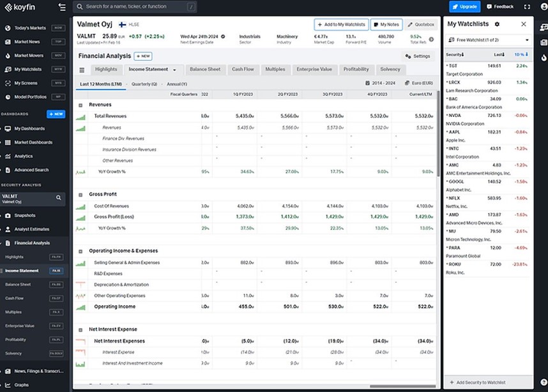Open Advanced Search document icon
Viewport: 548px width, 392px height.
pos(8,170)
